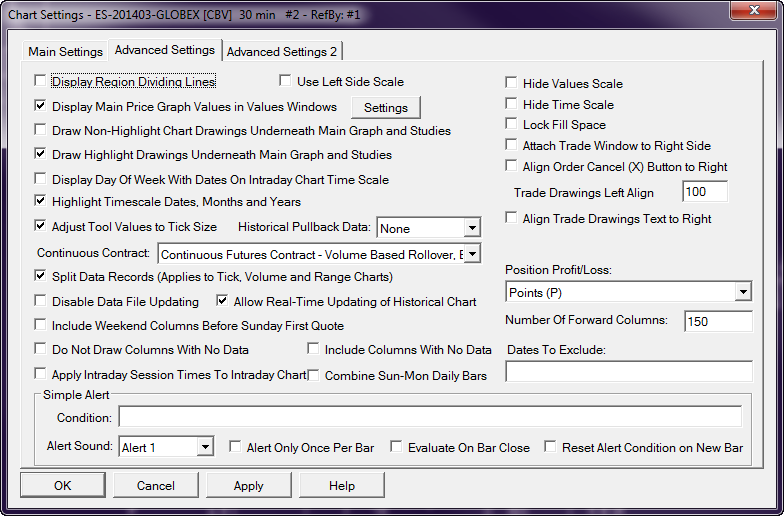Check Combine Sun-Mon Daily Bars
The image size is (784, 516).
tap(314, 374)
